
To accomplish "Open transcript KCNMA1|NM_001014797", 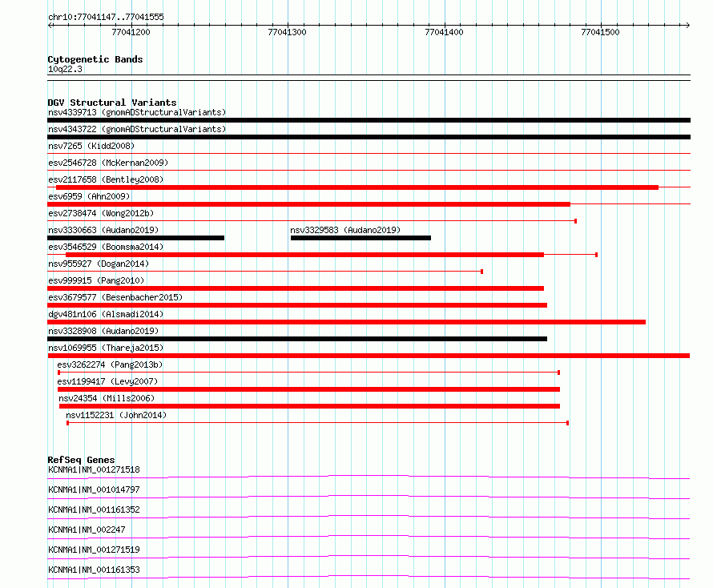I will click(x=94, y=489).
